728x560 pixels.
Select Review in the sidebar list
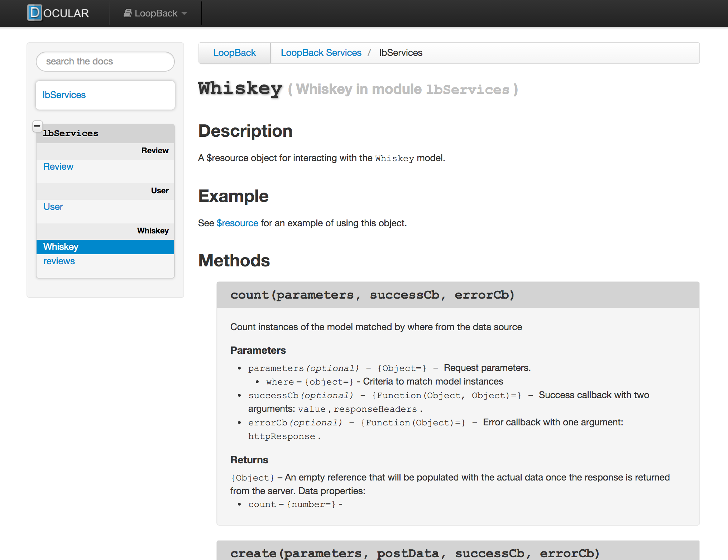(x=58, y=166)
